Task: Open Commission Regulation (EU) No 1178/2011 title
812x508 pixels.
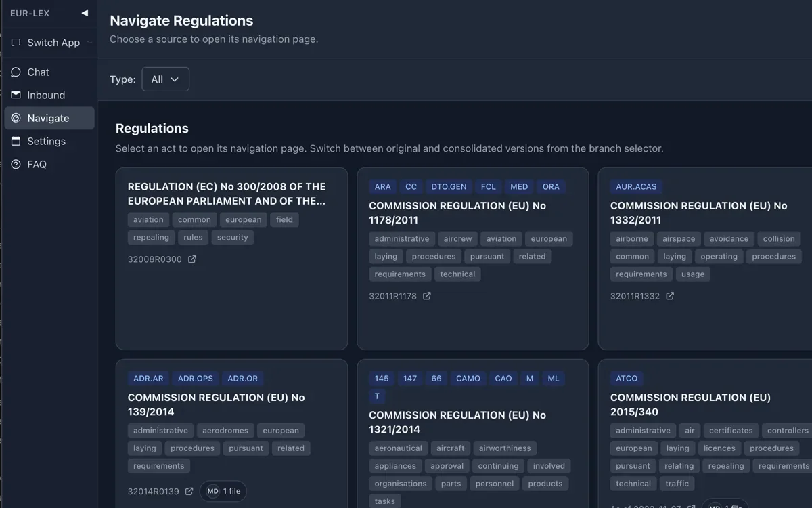Action: click(457, 213)
